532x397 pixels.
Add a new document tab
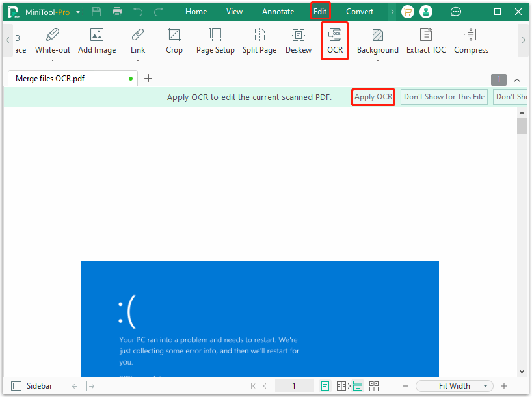(x=148, y=79)
